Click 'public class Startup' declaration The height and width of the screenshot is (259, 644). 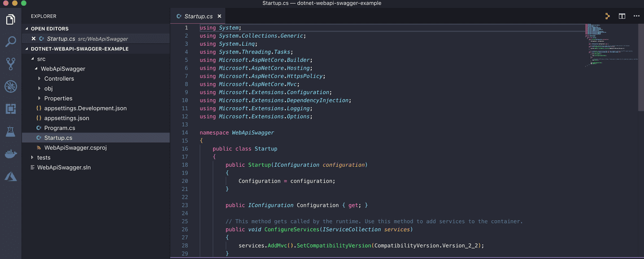(245, 149)
